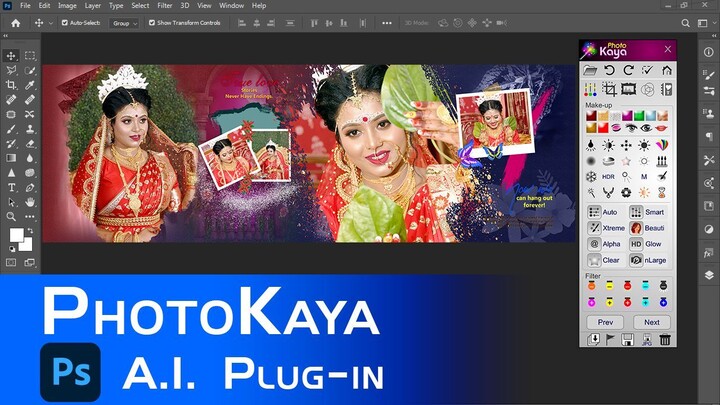Screen dimensions: 720x405
Task: Select the Brush tool
Action: tap(11, 129)
